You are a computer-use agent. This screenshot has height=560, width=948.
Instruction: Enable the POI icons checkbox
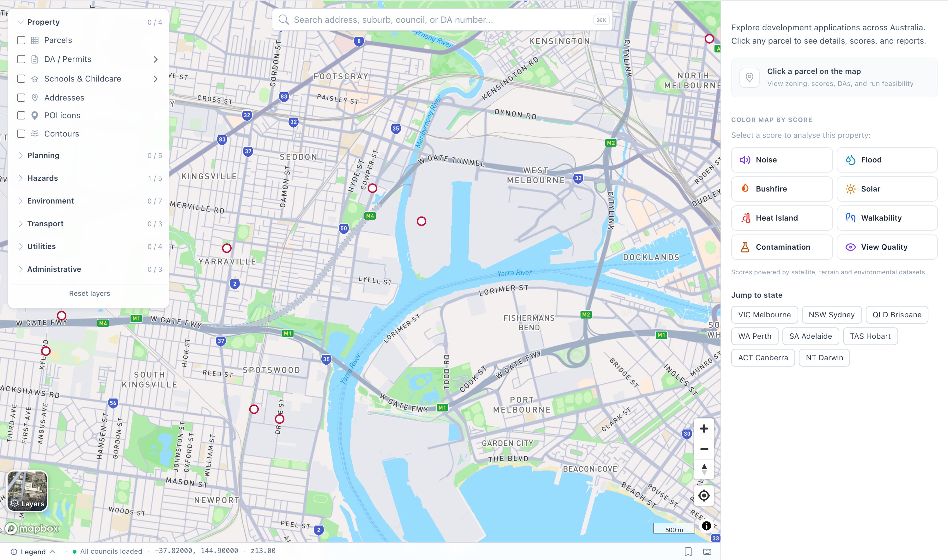[21, 115]
